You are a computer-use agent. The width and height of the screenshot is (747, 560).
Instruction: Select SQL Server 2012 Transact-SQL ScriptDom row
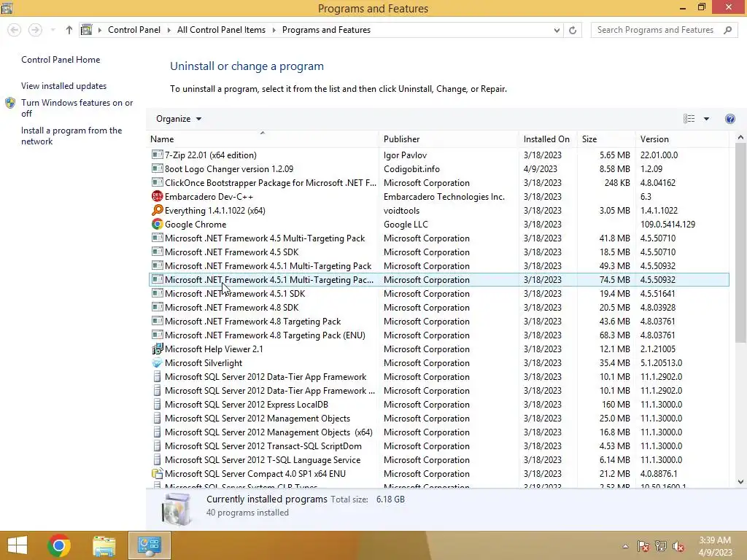point(438,446)
